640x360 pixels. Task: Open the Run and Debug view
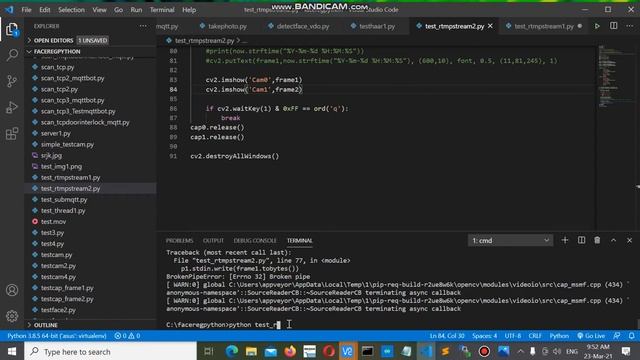12,107
